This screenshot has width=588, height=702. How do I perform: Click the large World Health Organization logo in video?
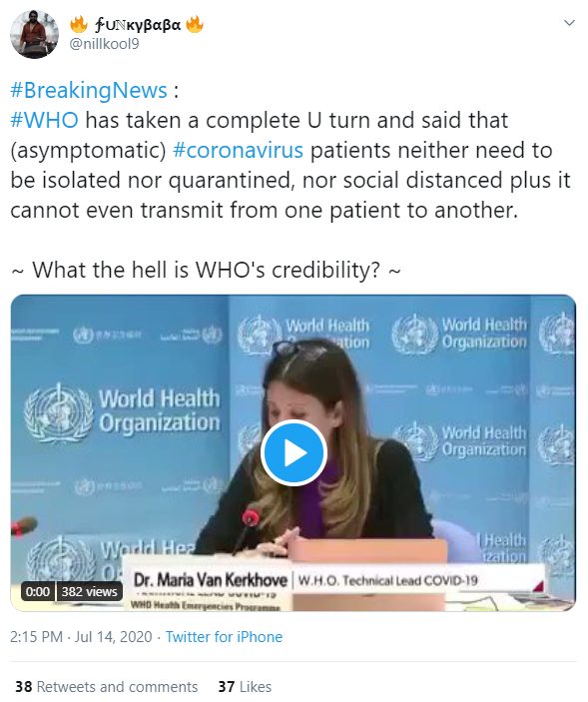point(122,411)
